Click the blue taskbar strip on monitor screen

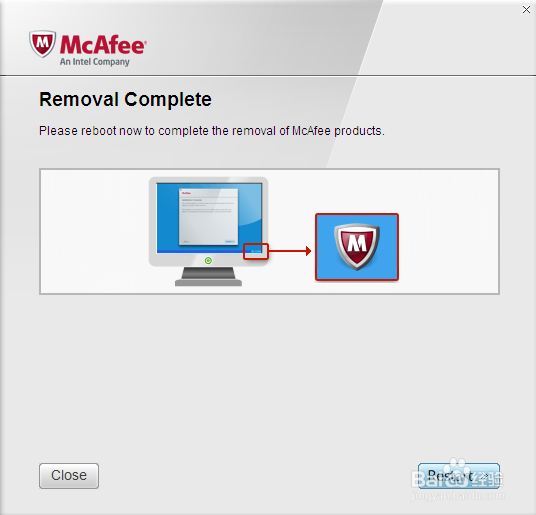pos(200,252)
